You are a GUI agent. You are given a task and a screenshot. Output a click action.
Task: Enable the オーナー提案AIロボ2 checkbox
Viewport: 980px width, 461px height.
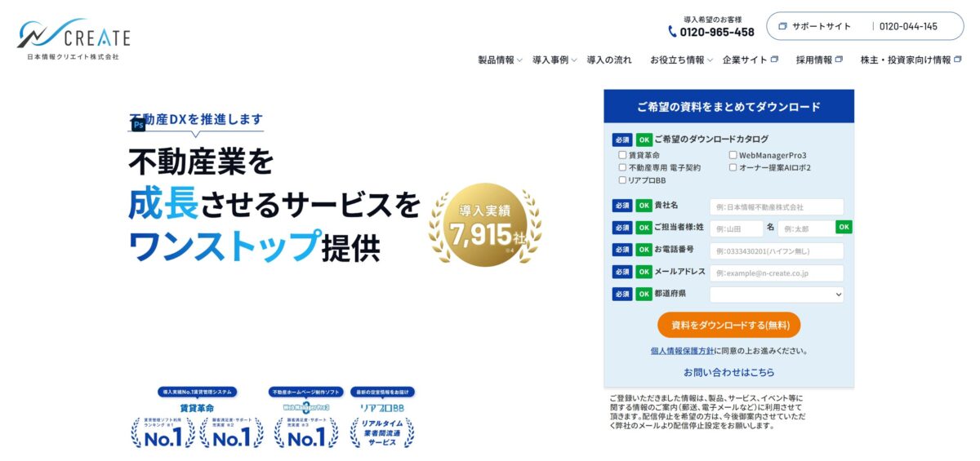click(733, 167)
